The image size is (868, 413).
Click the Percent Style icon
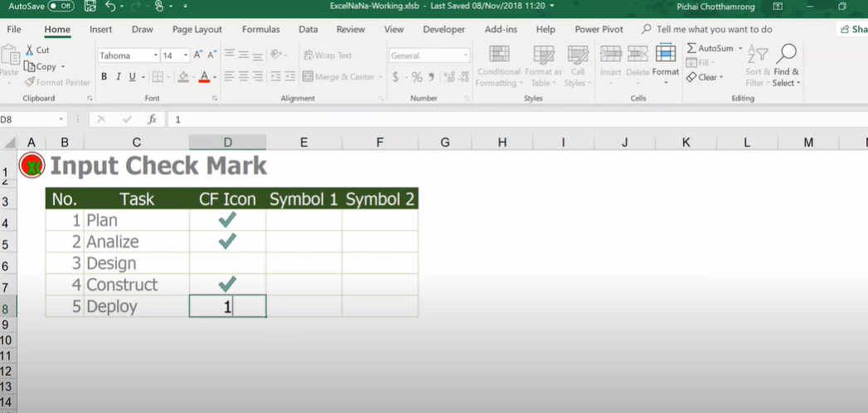(x=417, y=77)
